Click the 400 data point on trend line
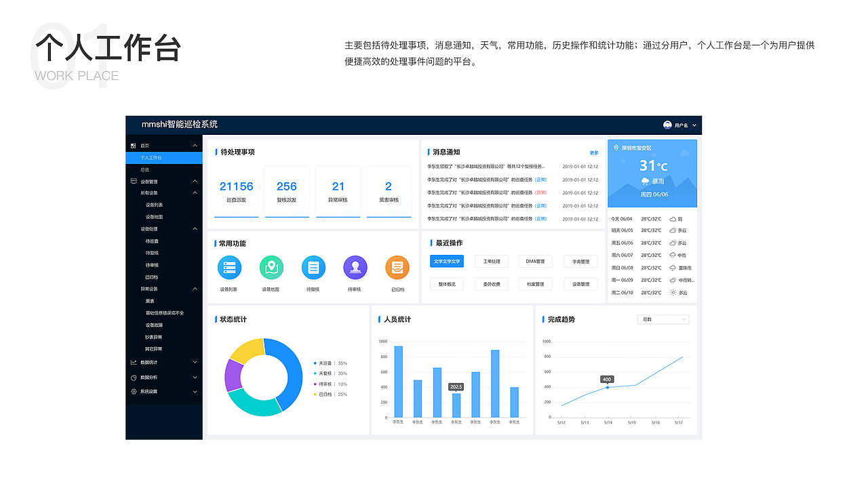This screenshot has height=488, width=868. (x=608, y=387)
